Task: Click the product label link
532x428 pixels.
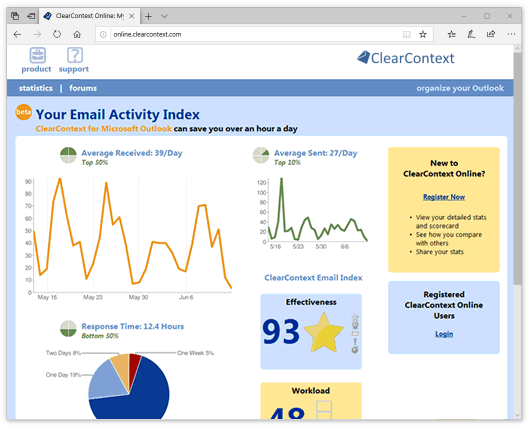Action: point(36,69)
